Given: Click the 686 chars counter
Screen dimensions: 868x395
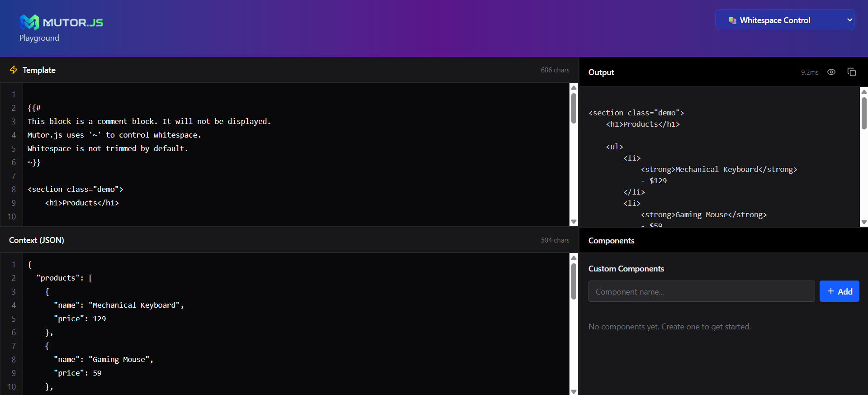Looking at the screenshot, I should [x=555, y=70].
